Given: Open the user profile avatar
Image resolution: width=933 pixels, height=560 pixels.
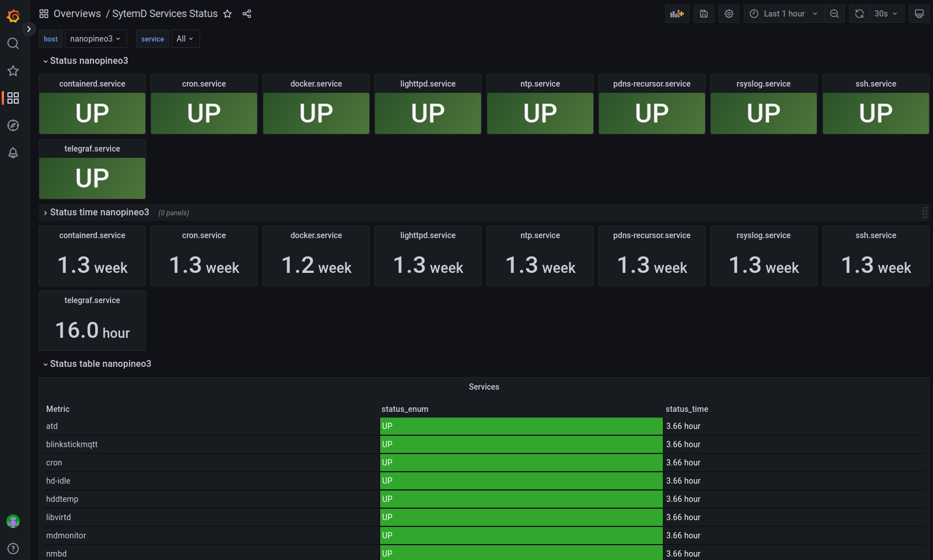Looking at the screenshot, I should point(13,521).
